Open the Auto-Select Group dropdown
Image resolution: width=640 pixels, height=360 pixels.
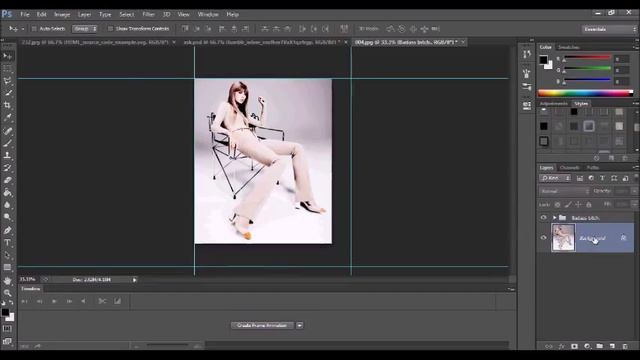[x=85, y=29]
